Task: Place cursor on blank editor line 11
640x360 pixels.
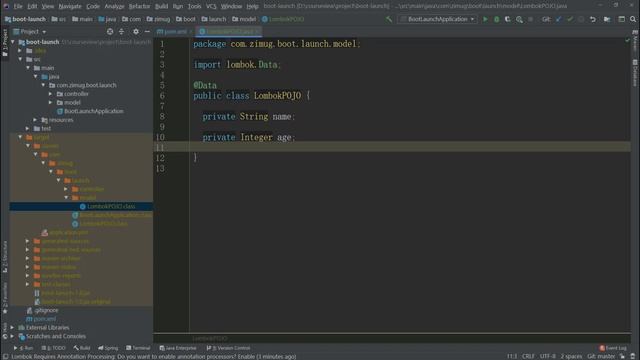Action: (x=410, y=147)
